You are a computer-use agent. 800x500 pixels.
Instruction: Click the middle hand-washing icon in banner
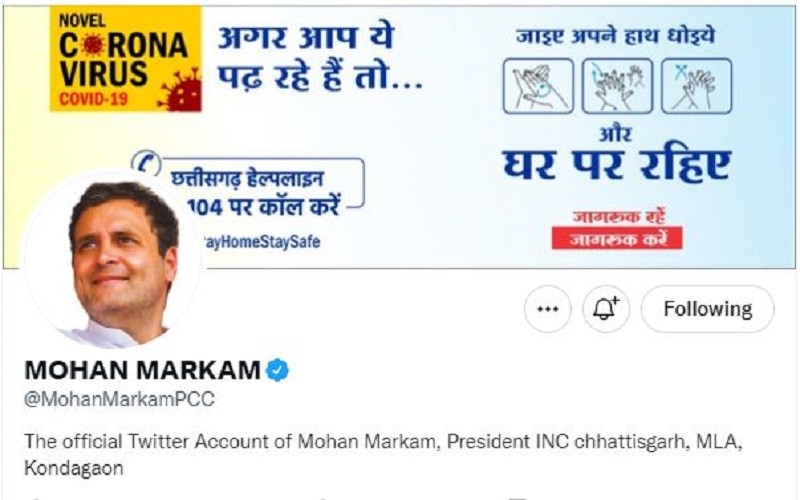point(617,85)
